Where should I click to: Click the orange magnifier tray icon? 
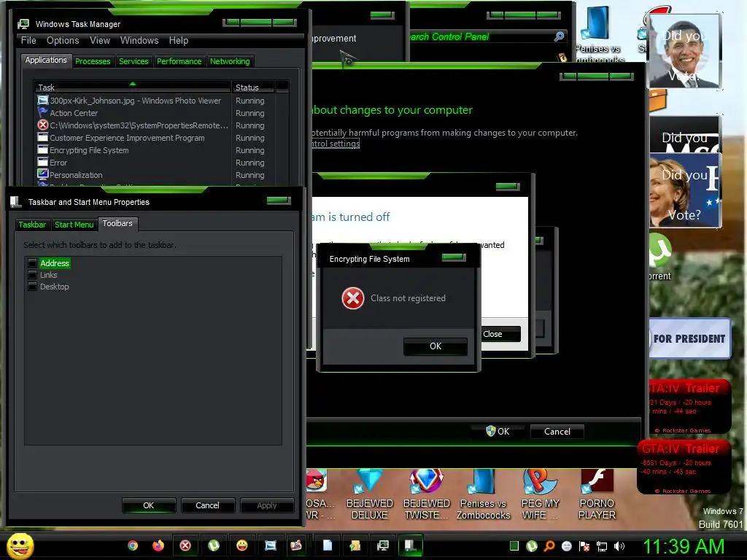click(549, 546)
